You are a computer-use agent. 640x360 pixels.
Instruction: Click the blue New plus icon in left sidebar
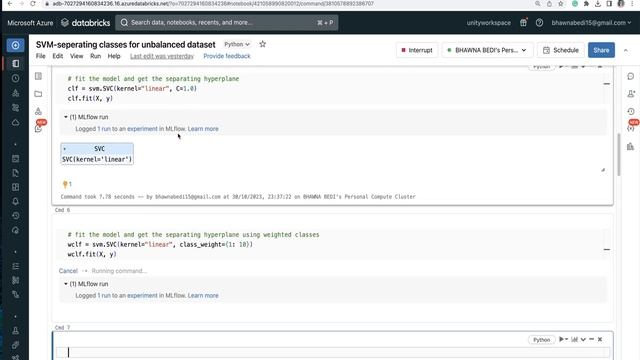coord(15,45)
